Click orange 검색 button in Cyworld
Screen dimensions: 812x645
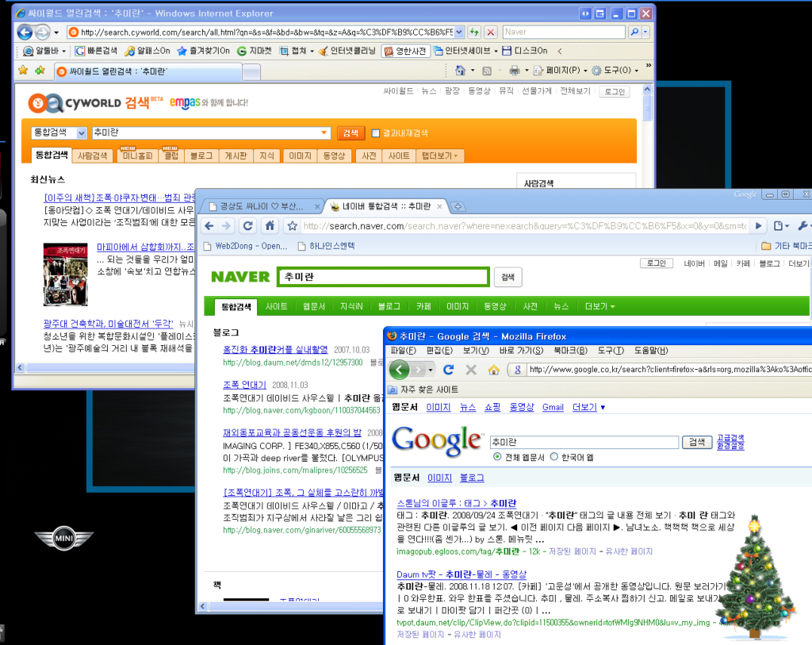coord(350,133)
